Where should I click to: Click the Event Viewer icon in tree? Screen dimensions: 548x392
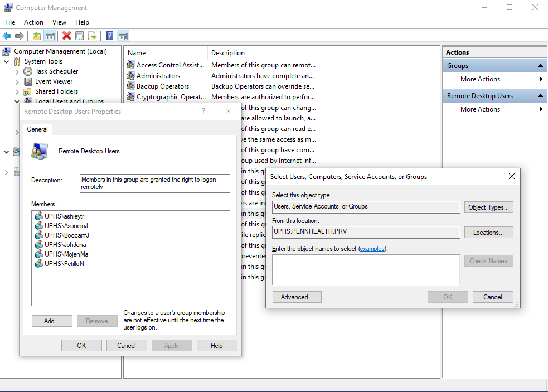[28, 81]
